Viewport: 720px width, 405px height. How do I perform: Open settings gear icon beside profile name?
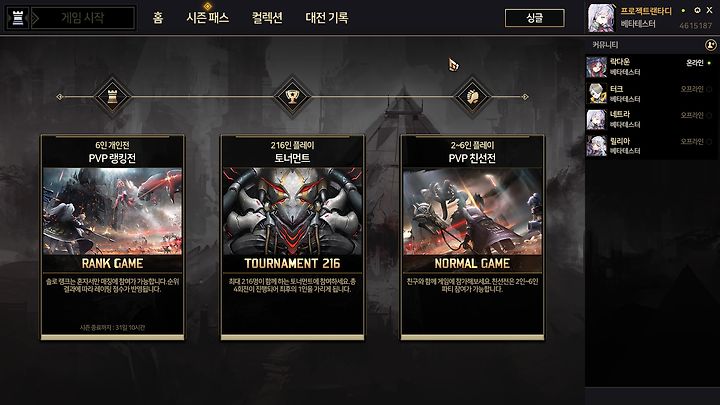697,10
